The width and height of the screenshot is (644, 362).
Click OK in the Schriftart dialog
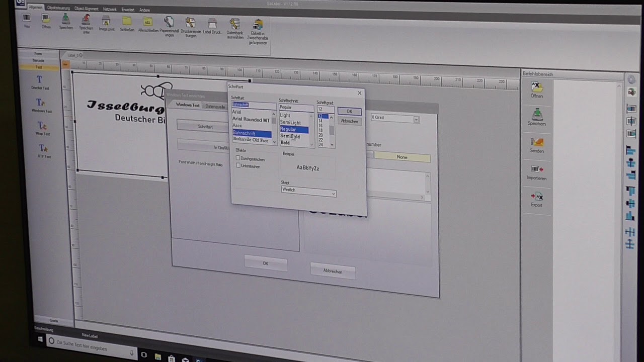tap(350, 112)
